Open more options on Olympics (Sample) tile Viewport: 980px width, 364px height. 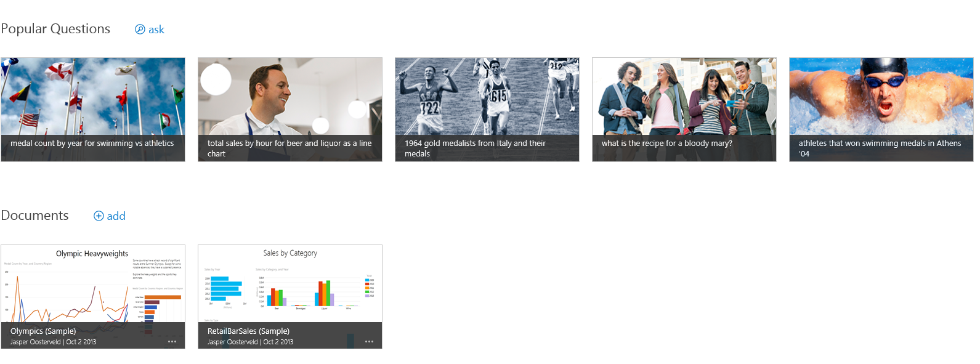[x=172, y=342]
